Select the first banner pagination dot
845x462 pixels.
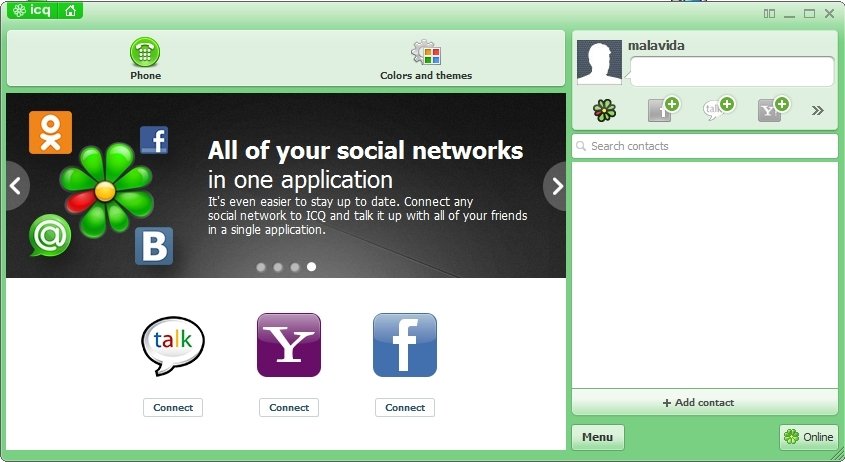tap(261, 267)
